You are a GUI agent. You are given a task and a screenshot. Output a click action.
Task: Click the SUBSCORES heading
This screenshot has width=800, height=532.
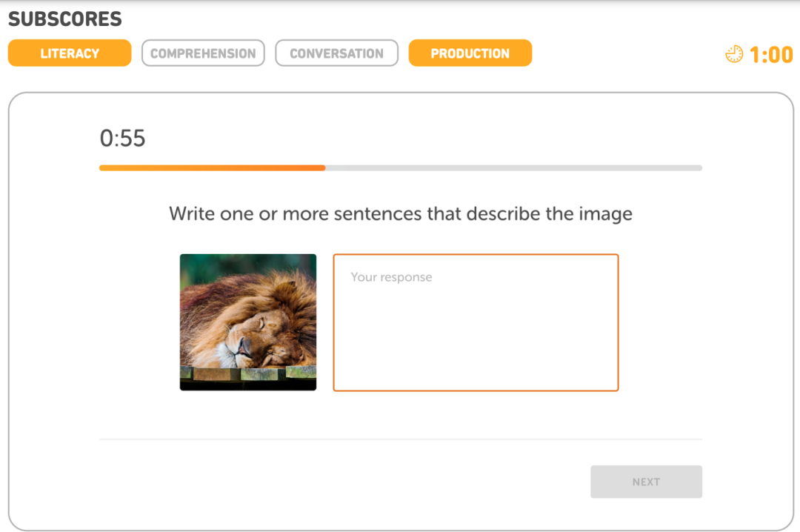[x=65, y=19]
